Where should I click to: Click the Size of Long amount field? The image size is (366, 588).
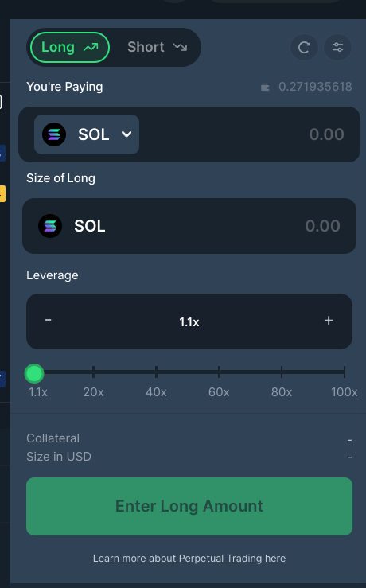click(189, 226)
